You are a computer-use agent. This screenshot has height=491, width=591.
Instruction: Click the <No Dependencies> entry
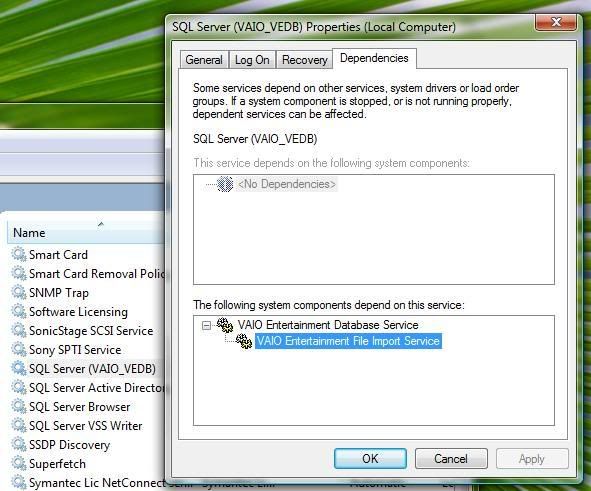pos(286,184)
